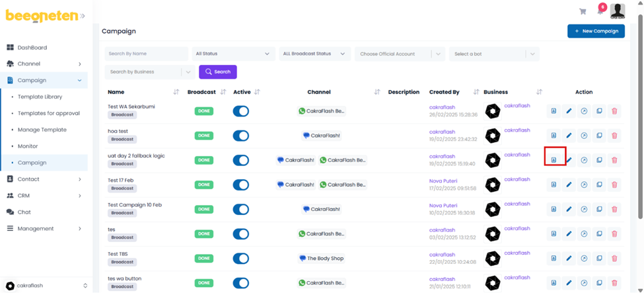This screenshot has height=293, width=644.
Task: Duplicate the Test 17 Feb campaign
Action: [599, 185]
